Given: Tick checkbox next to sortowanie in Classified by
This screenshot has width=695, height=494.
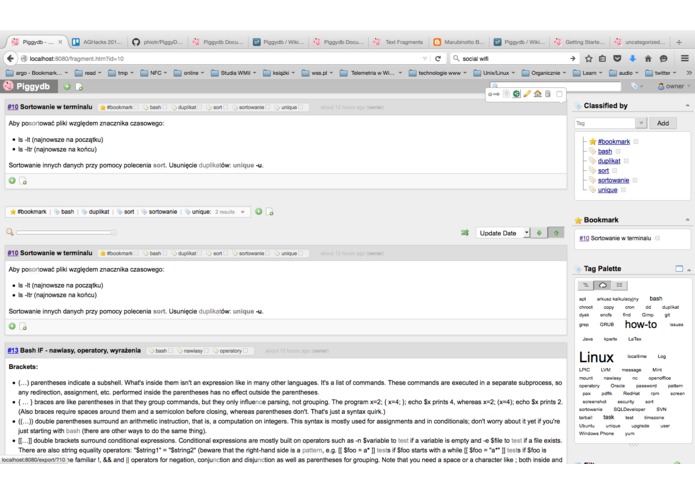Looking at the screenshot, I should tap(635, 180).
